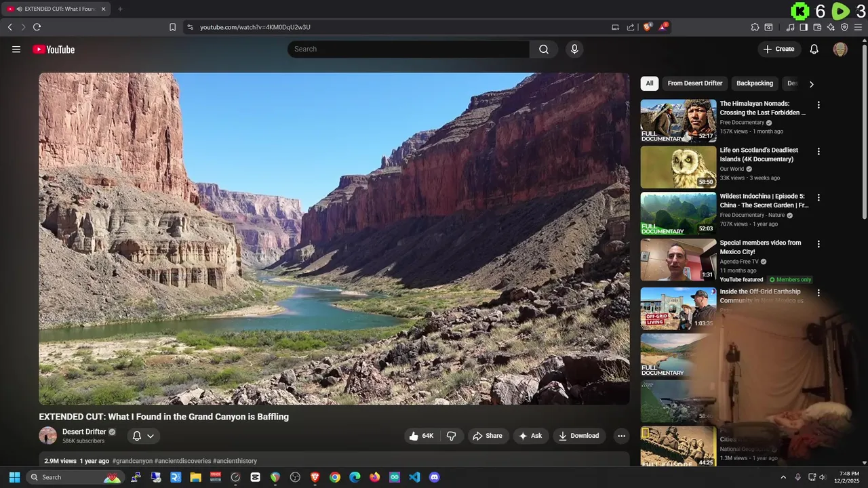Open Leo AI sparkle icon in toolbar

click(831, 27)
